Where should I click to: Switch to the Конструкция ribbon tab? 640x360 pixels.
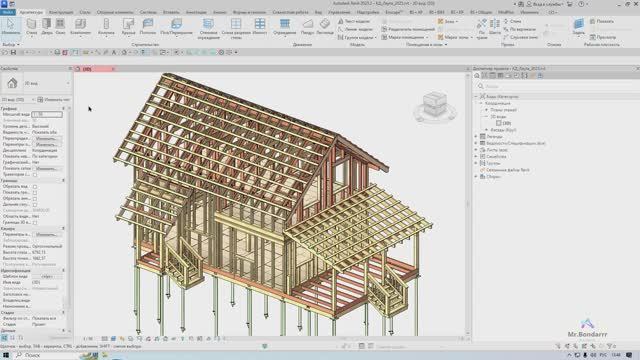coord(61,12)
